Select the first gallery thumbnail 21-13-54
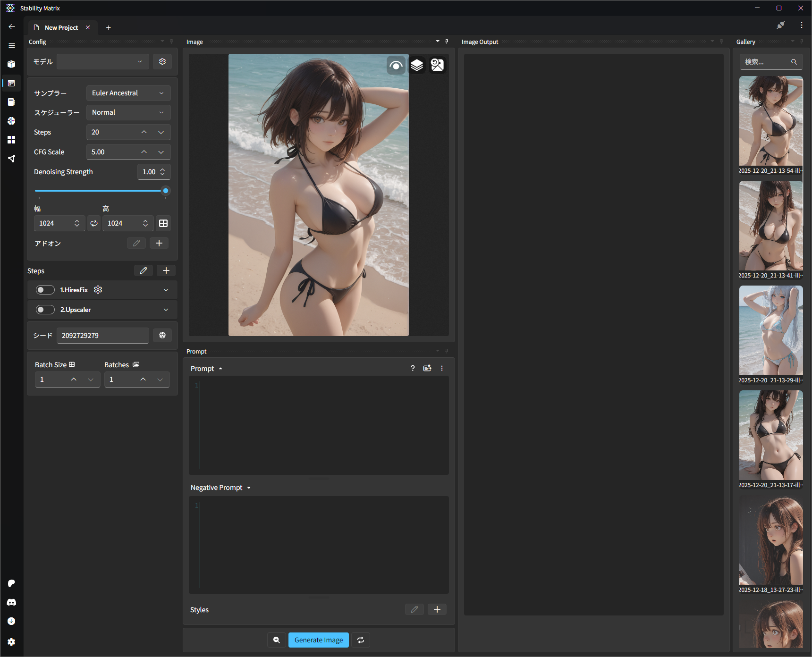Image resolution: width=812 pixels, height=657 pixels. 770,121
